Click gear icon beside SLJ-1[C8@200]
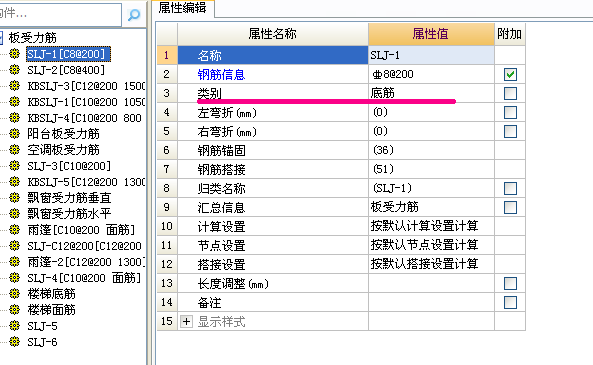The width and height of the screenshot is (593, 365). tap(14, 54)
